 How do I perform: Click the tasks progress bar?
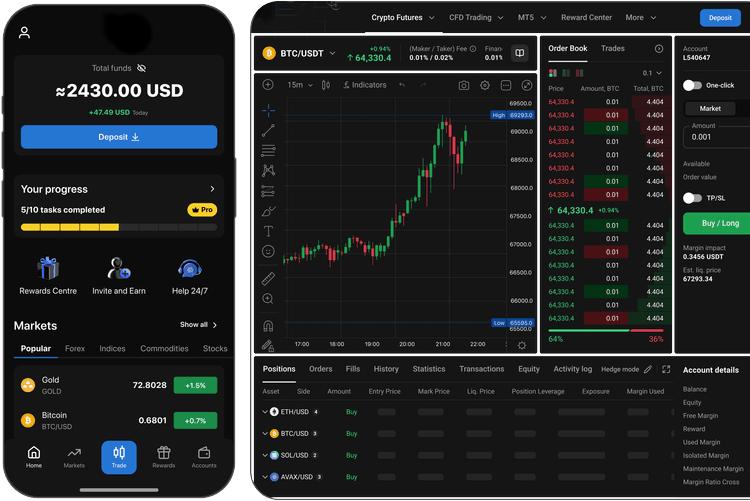(119, 228)
